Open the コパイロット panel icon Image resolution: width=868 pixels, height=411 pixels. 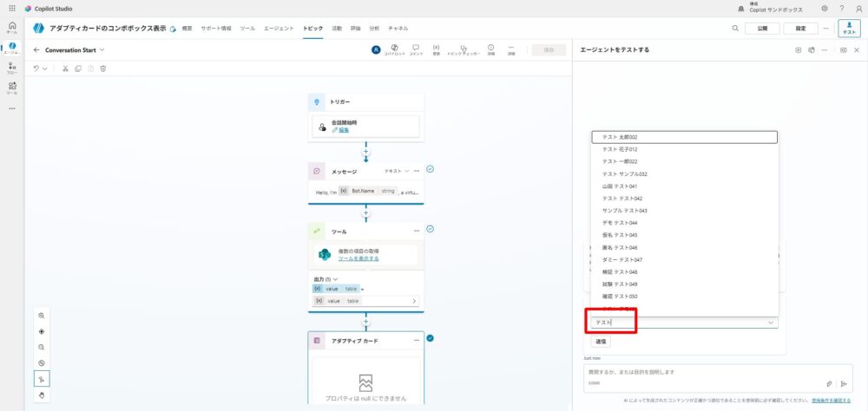pos(394,49)
